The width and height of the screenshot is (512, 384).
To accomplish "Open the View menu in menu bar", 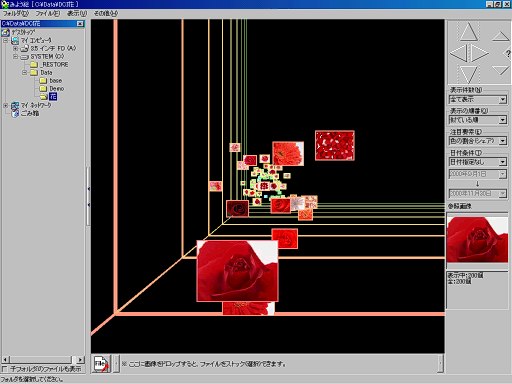I will click(x=77, y=13).
